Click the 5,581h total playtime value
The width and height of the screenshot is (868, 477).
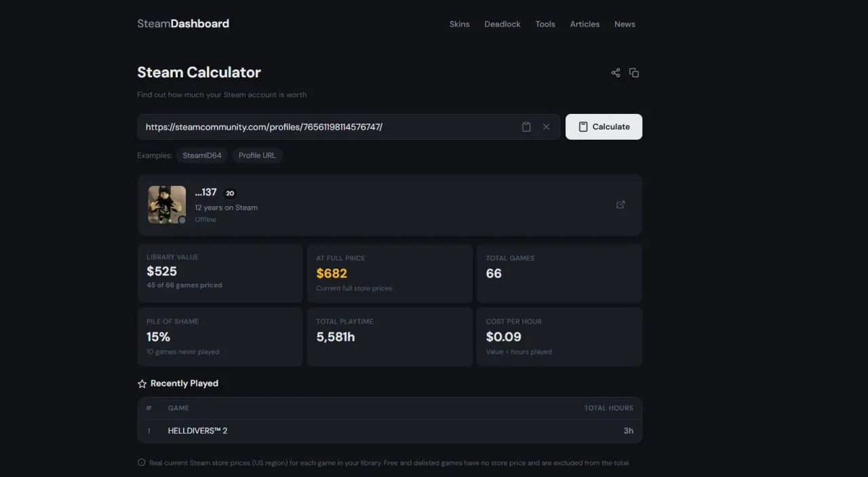coord(336,337)
